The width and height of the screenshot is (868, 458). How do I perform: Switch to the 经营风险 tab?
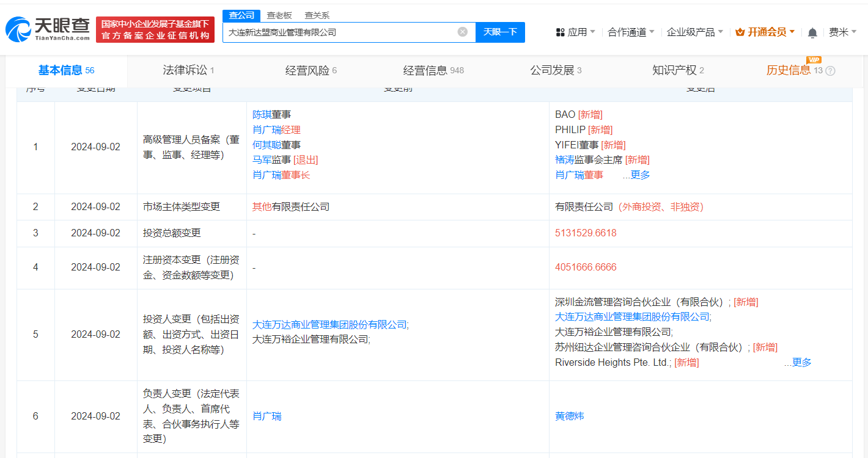point(311,70)
